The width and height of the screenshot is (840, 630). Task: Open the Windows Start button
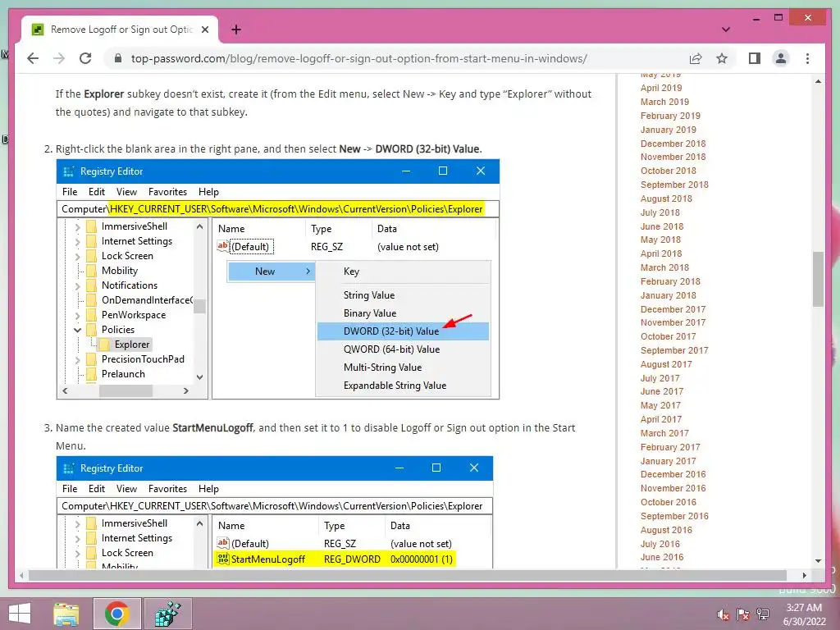[20, 614]
